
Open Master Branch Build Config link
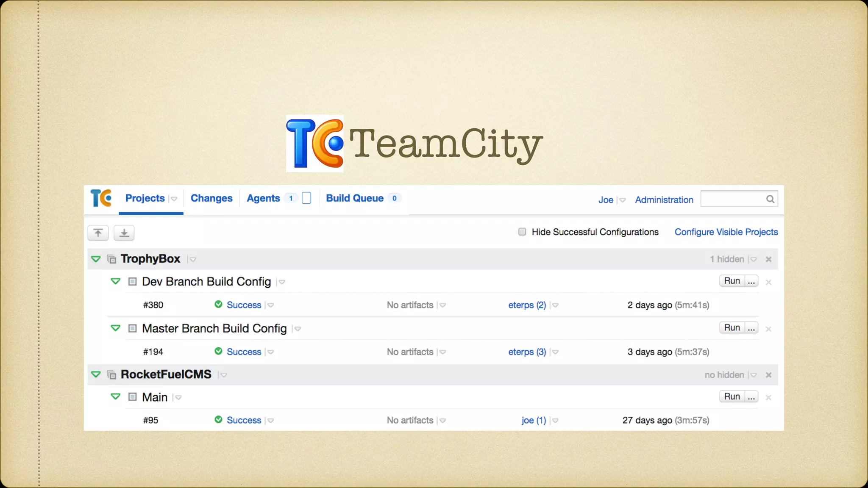click(x=214, y=329)
